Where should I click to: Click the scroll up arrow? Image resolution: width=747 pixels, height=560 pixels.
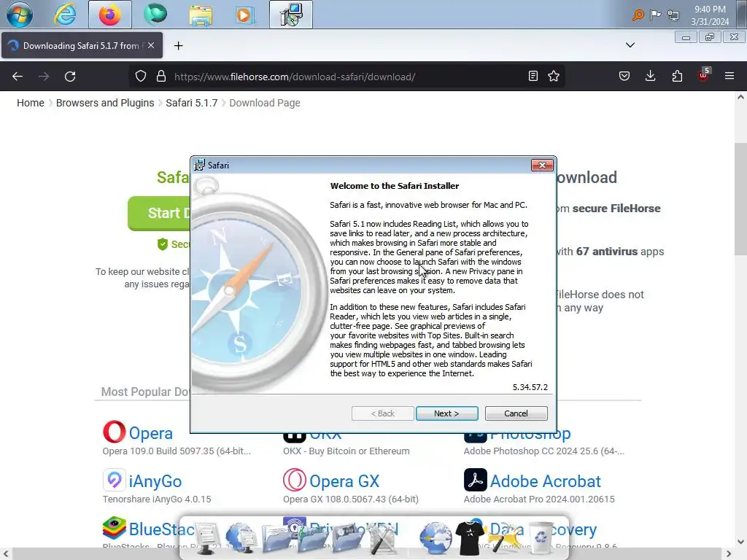tap(740, 97)
